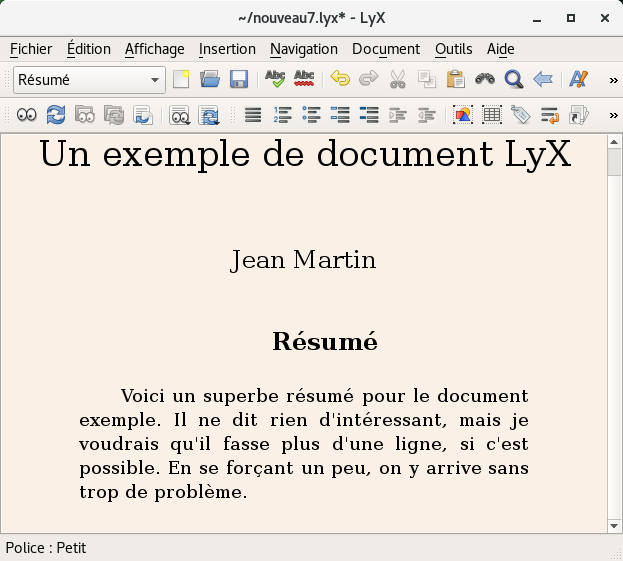Click author name "Jean Martin"

click(303, 260)
